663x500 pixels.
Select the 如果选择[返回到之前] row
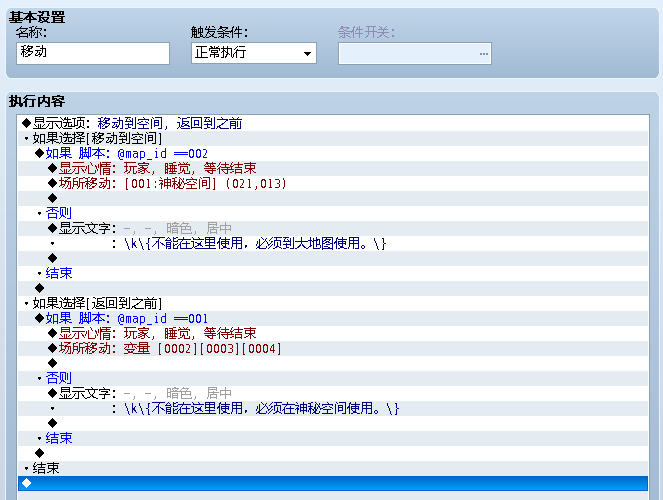coord(333,303)
